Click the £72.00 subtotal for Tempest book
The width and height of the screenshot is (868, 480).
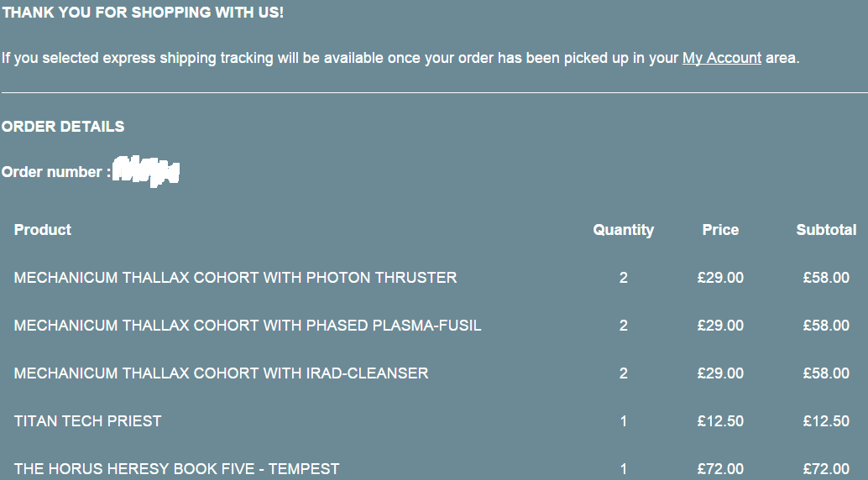(826, 469)
